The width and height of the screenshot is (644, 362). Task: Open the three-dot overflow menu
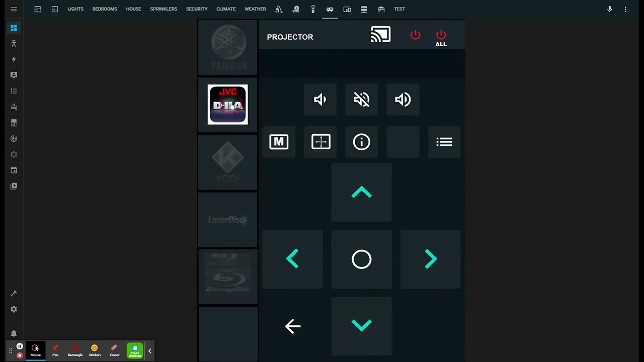click(625, 9)
